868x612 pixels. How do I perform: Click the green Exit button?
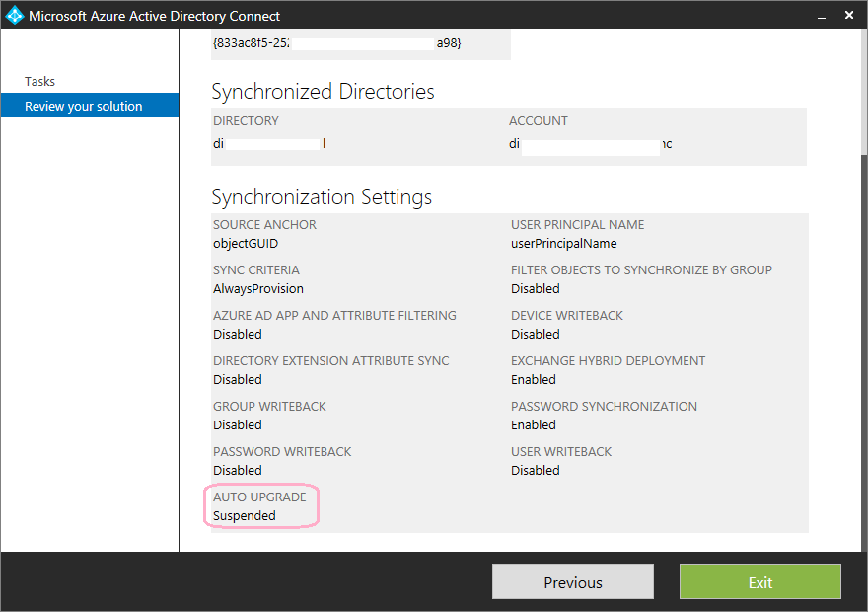759,581
